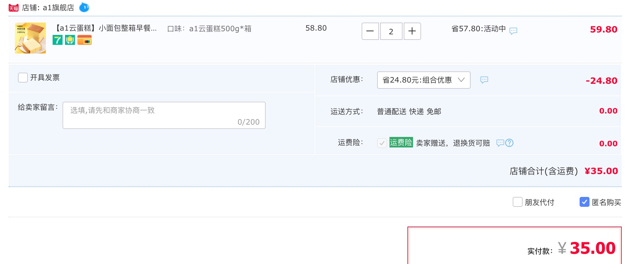
Task: Click the shop total ¥35.00
Action: 601,171
